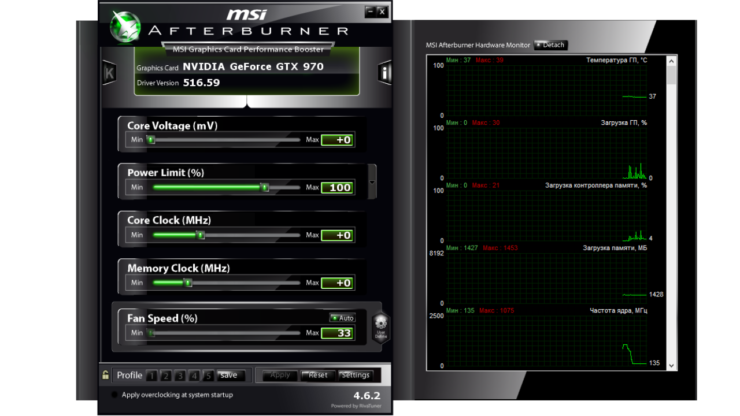Viewport: 740px width, 416px height.
Task: Toggle the fan speed Auto button
Action: [342, 318]
